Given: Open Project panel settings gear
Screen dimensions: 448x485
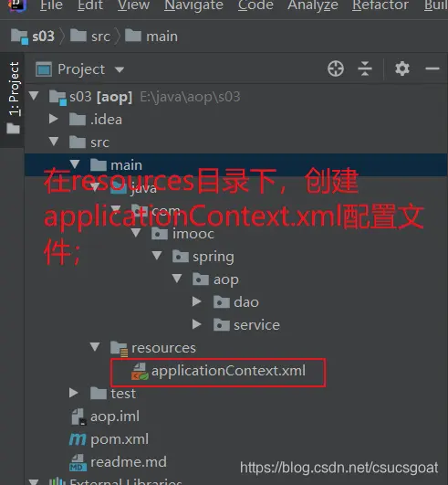Looking at the screenshot, I should point(402,69).
